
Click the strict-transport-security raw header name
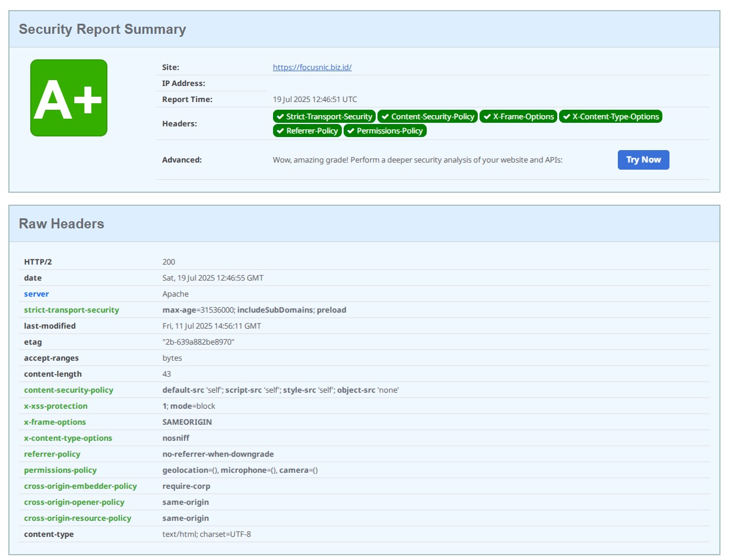[71, 310]
